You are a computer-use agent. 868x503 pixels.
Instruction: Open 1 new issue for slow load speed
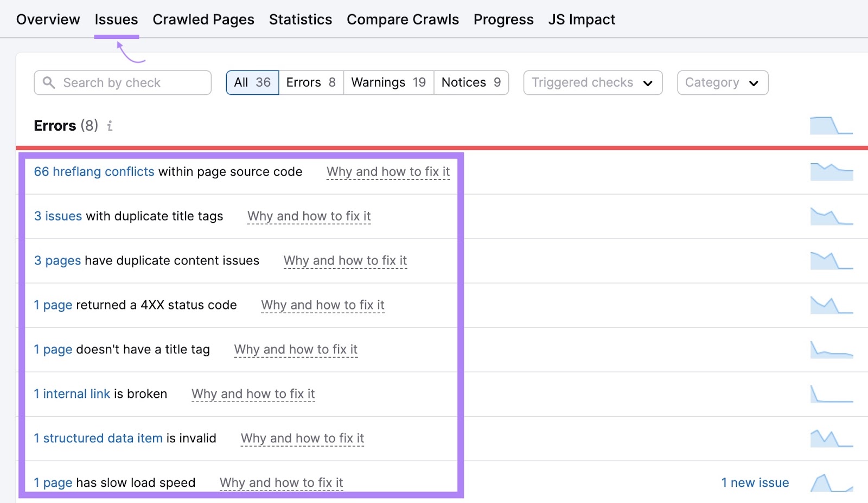click(x=755, y=482)
